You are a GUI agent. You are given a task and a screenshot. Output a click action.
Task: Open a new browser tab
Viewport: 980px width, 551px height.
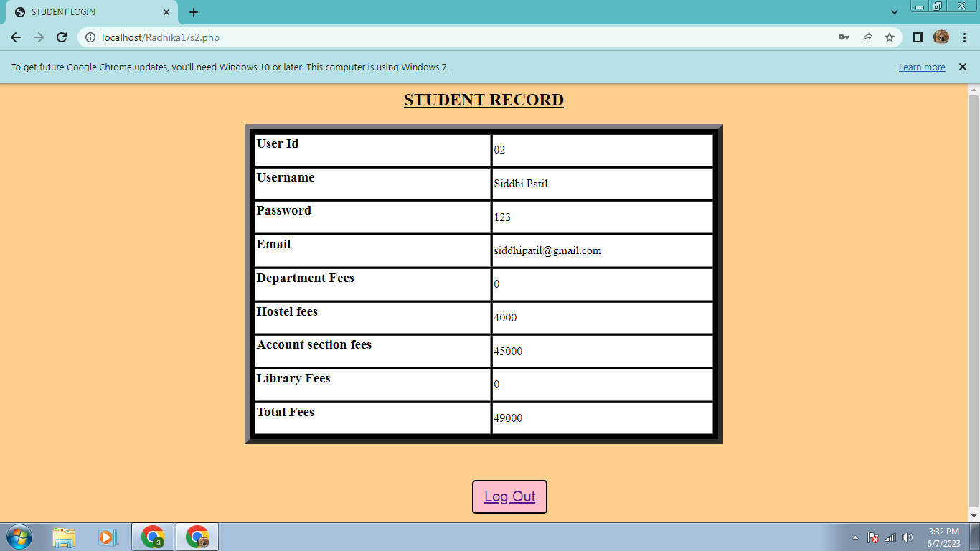(193, 11)
